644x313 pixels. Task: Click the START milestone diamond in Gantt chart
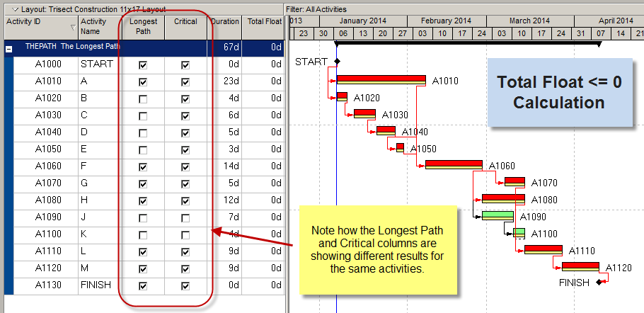337,62
